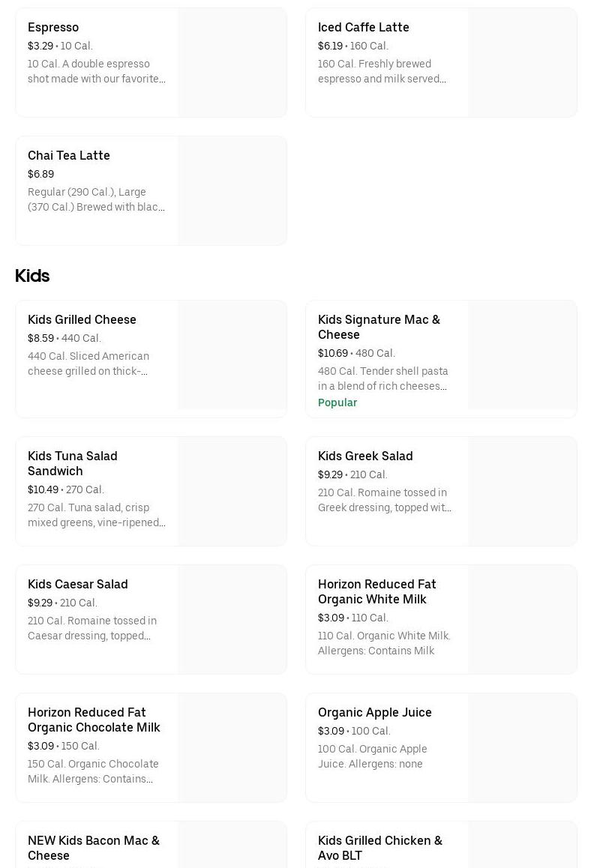Open the Kids Greek Salad title
603x868 pixels.
click(365, 456)
